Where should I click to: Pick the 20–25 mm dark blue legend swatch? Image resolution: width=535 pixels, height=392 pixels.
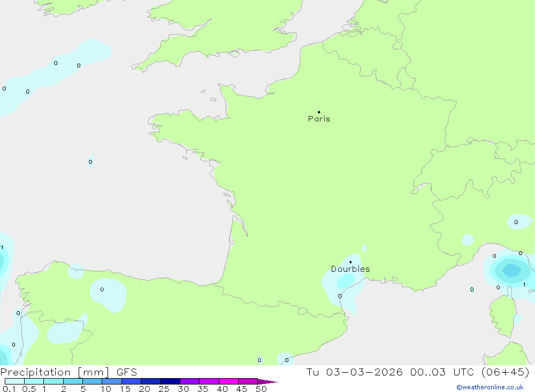coord(151,381)
